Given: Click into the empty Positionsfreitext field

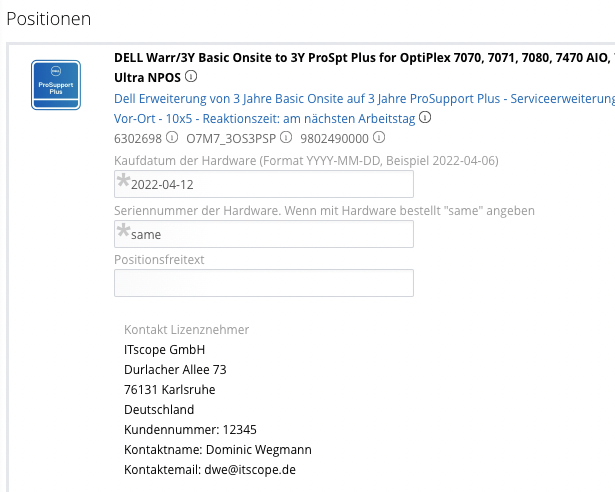Looking at the screenshot, I should pyautogui.click(x=264, y=284).
